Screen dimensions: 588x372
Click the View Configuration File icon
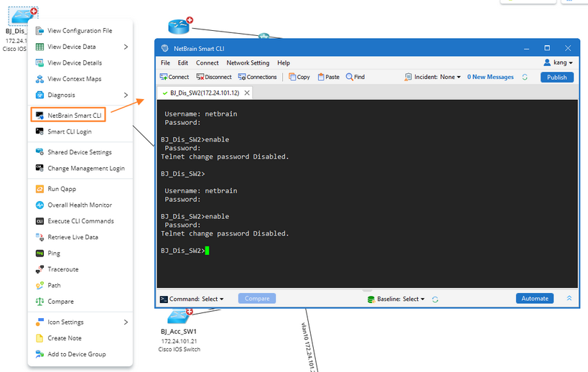tap(39, 31)
